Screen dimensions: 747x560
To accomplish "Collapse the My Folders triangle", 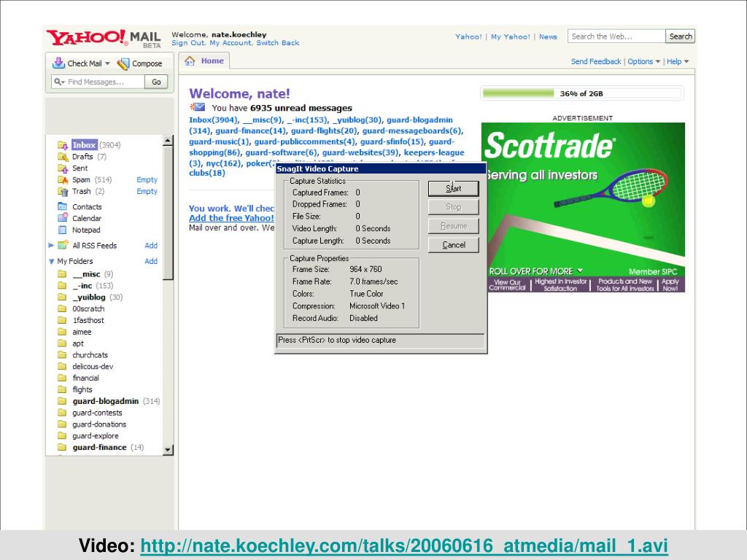I will point(52,262).
